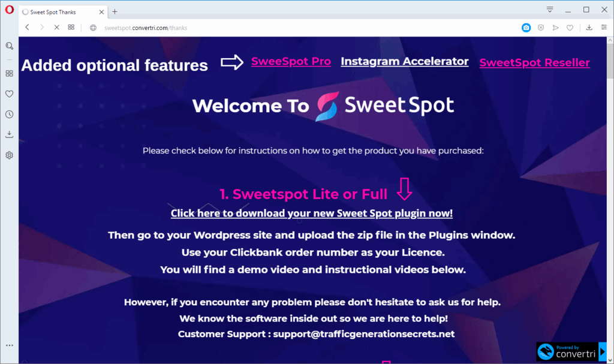Viewport: 614px width, 364px height.
Task: Open Settings from the sidebar gear
Action: (10, 155)
